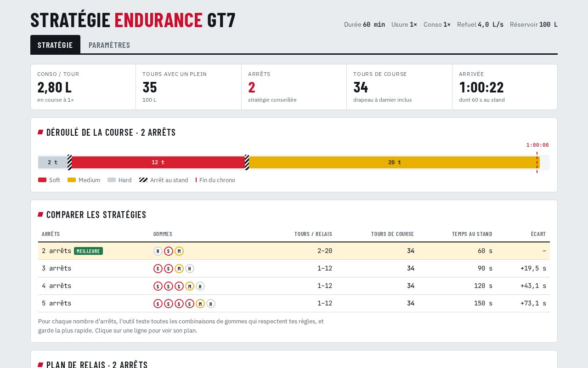
Task: Click the Fin du chrono legend marker
Action: 196,180
